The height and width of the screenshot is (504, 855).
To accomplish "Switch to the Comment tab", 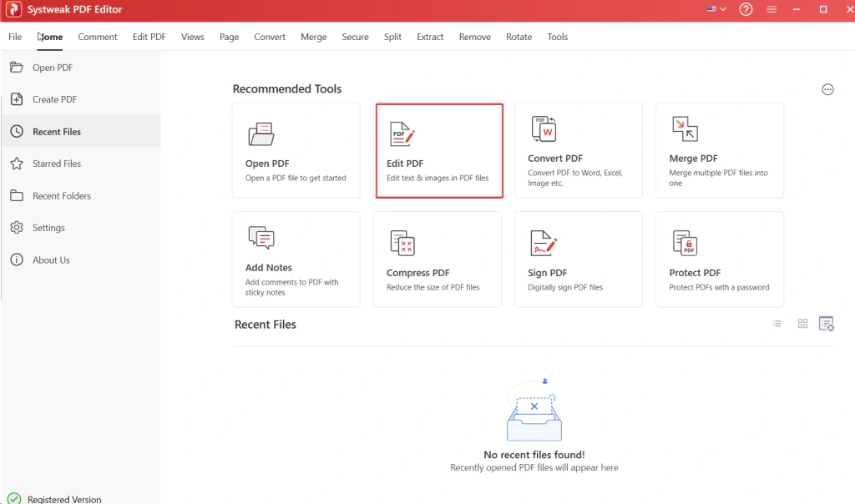I will click(98, 37).
